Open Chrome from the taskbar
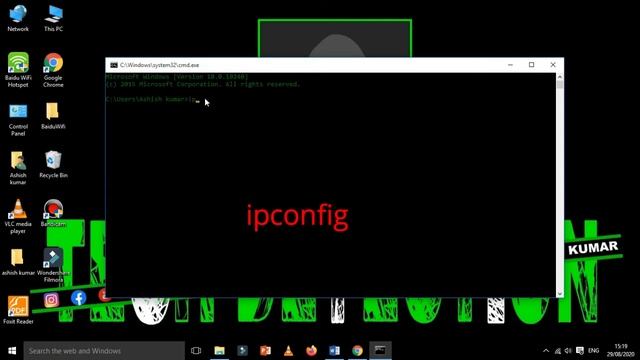The height and width of the screenshot is (360, 640). coord(358,351)
